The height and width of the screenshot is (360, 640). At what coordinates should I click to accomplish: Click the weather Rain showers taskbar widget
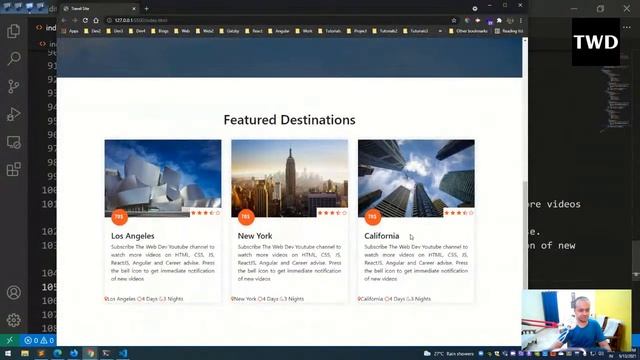click(x=449, y=353)
